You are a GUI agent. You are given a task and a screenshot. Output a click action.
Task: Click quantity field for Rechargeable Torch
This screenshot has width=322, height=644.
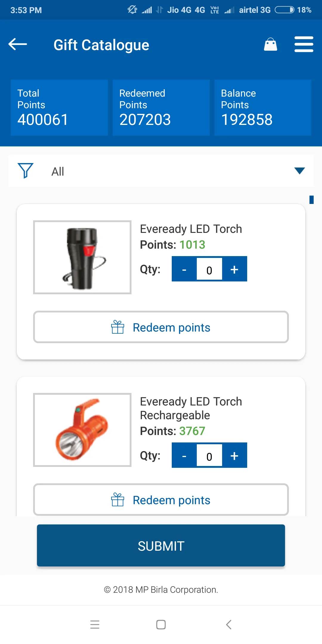tap(209, 456)
